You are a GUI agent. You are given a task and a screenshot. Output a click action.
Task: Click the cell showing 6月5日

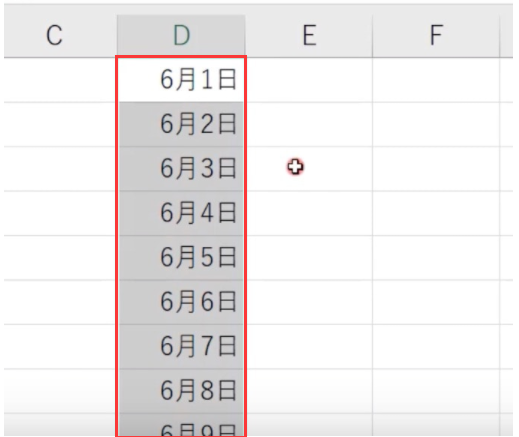(181, 258)
